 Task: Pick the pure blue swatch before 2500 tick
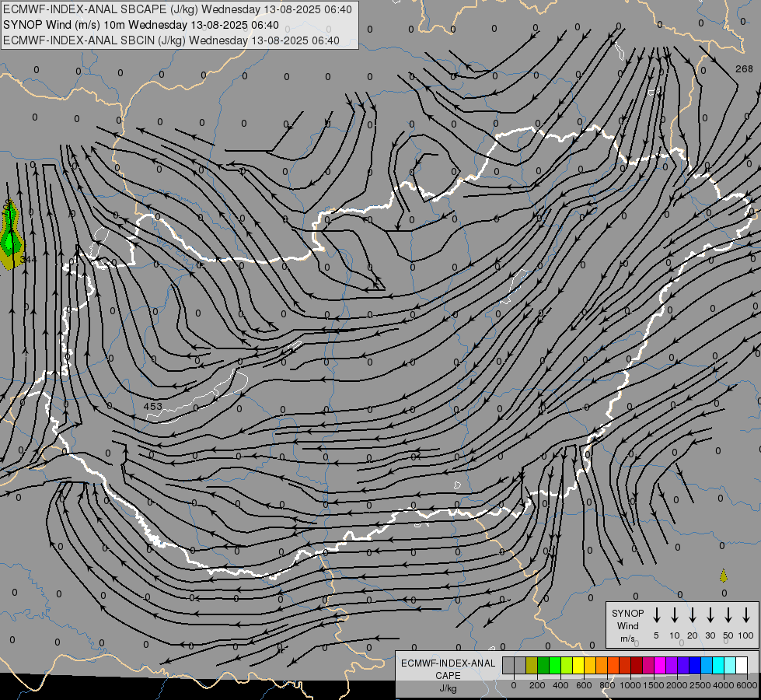coord(695,666)
